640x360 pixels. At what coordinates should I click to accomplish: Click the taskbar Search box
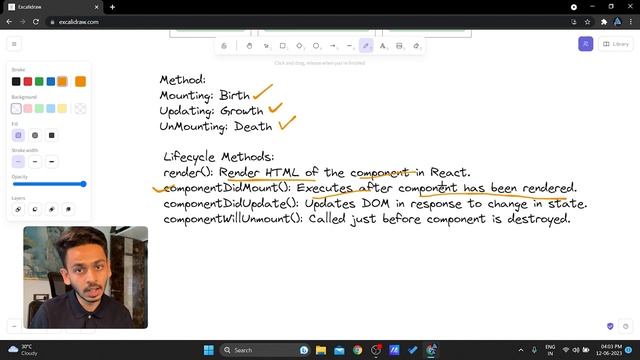pos(264,350)
